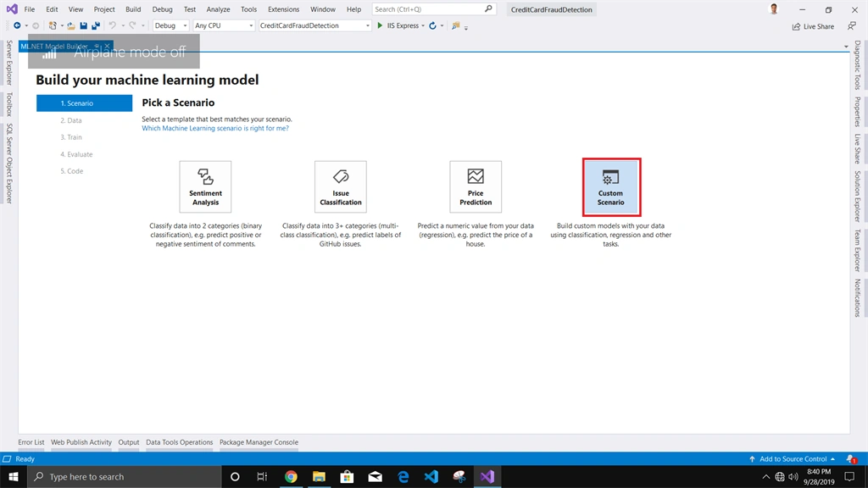Open the Any CPU platform dropdown
The image size is (868, 488).
(x=224, y=25)
